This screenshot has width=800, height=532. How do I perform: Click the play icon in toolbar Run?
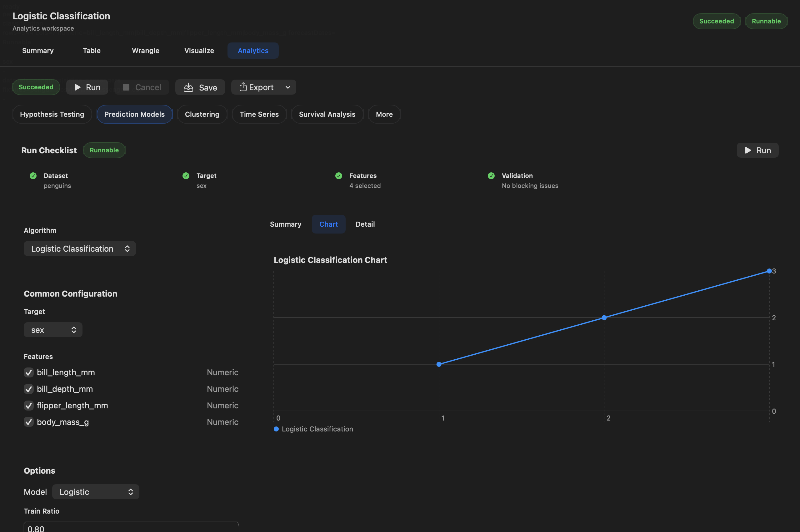(x=77, y=87)
